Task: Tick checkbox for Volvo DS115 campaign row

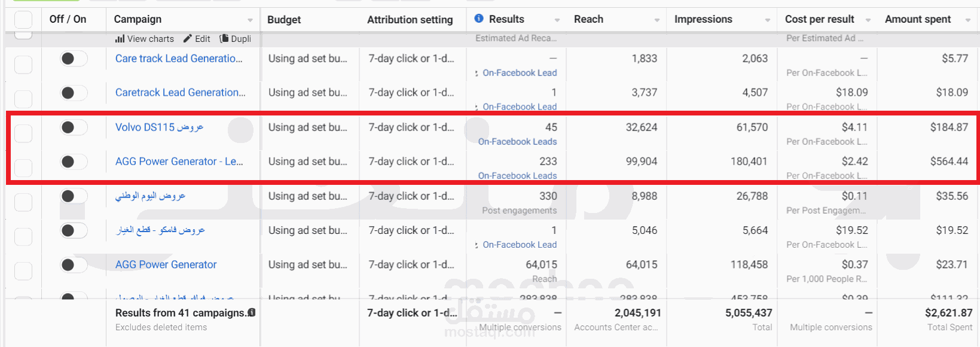Action: tap(23, 133)
